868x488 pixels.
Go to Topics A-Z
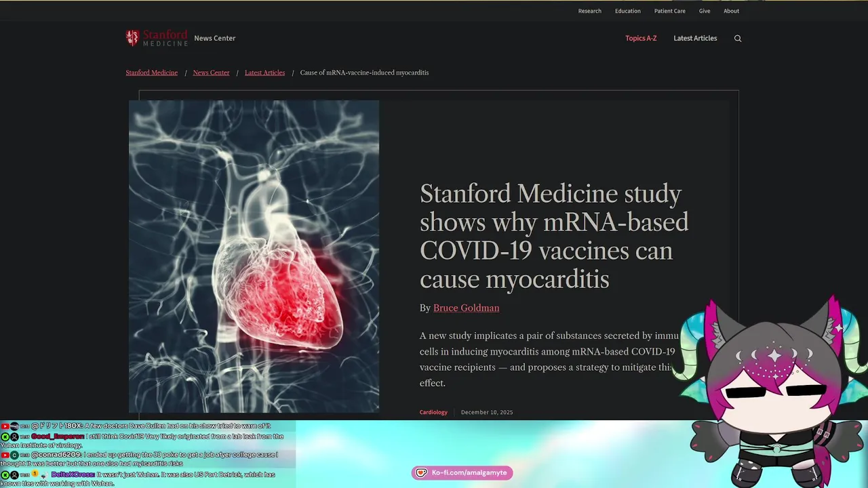(641, 38)
